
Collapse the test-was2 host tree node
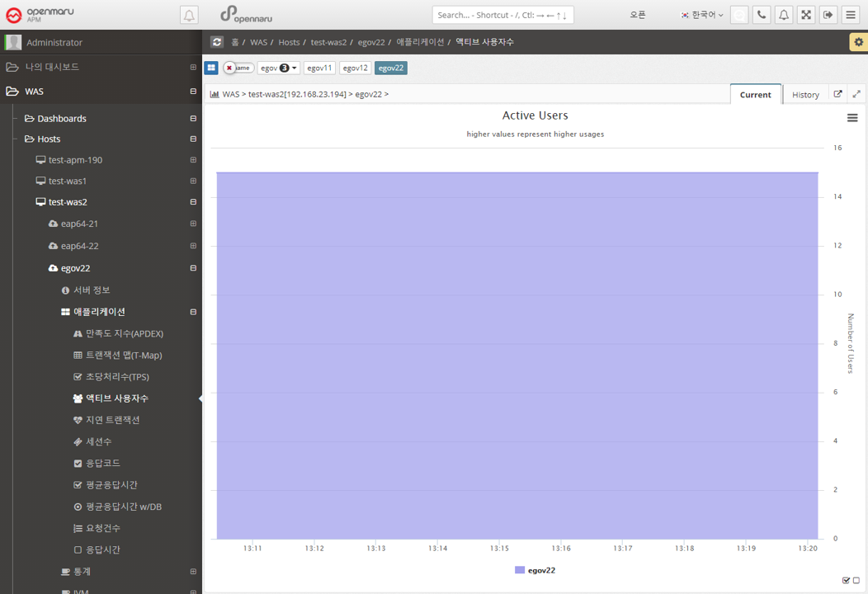click(193, 202)
